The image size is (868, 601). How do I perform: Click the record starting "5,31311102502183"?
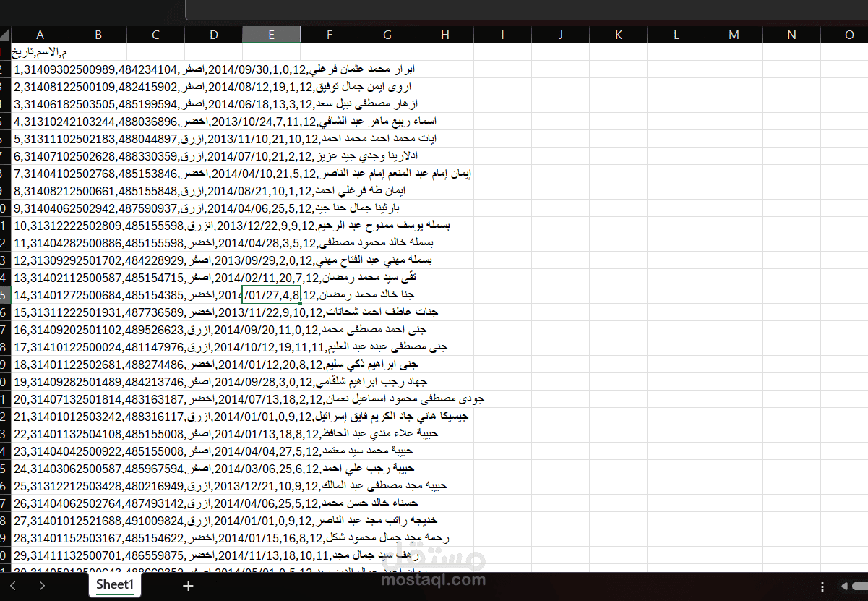coord(225,139)
